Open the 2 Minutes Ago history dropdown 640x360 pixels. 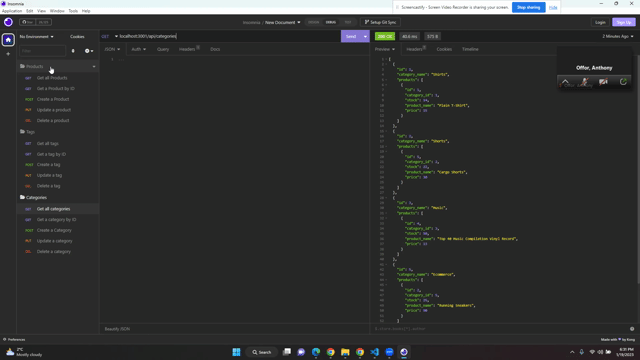pyautogui.click(x=618, y=36)
